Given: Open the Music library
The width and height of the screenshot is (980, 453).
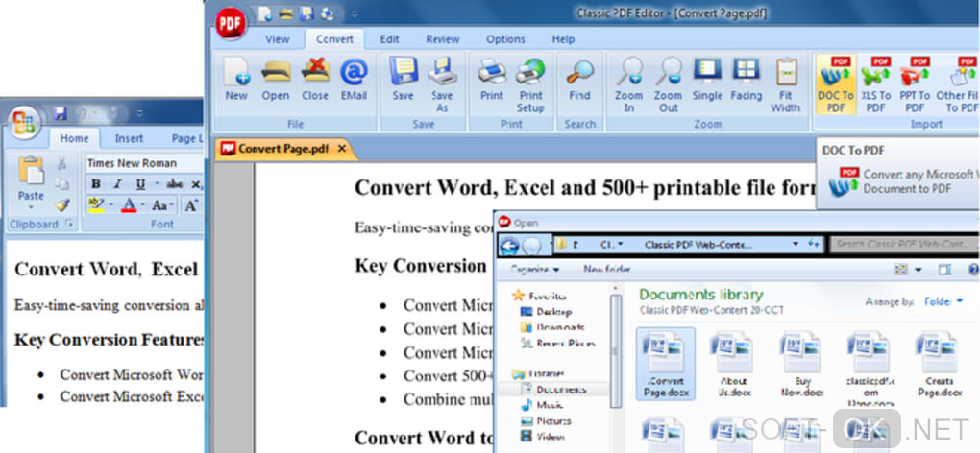Looking at the screenshot, I should [541, 406].
